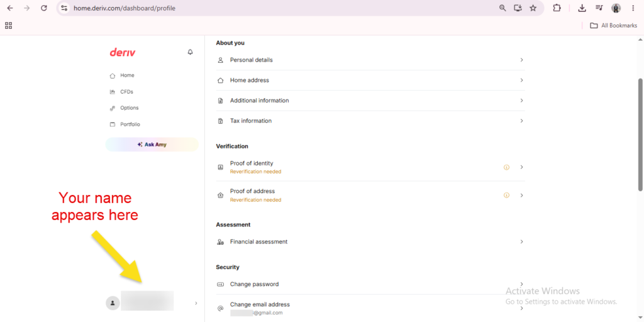Click the Change email at-sign icon
The image size is (644, 322).
[221, 308]
